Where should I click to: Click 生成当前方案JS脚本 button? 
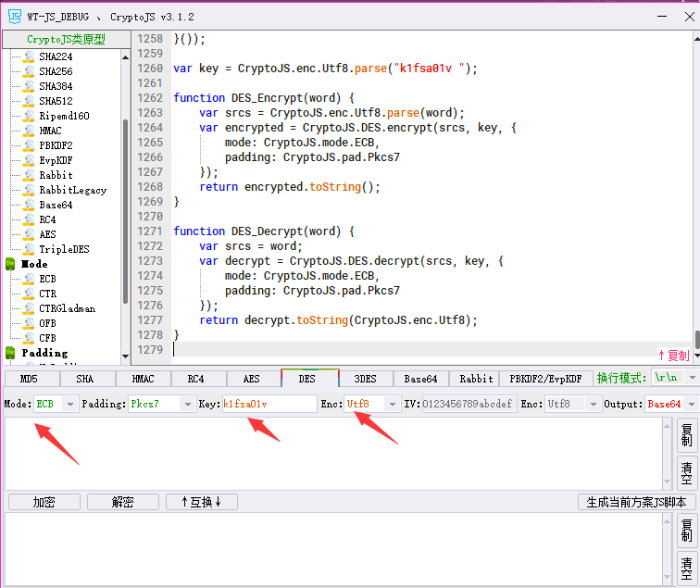(x=636, y=502)
